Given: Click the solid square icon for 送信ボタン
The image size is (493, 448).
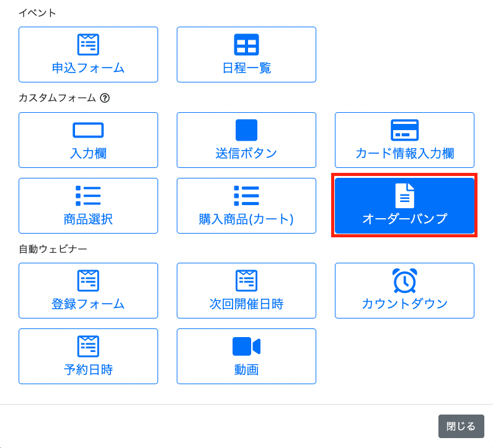Looking at the screenshot, I should point(246,130).
